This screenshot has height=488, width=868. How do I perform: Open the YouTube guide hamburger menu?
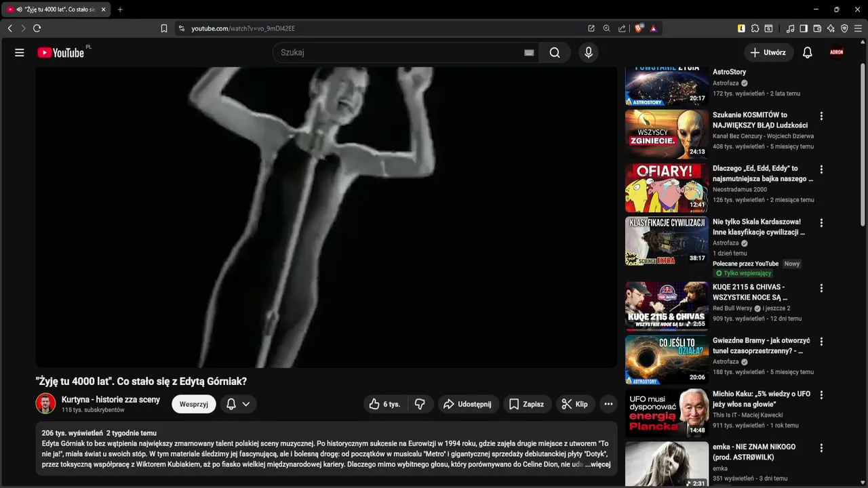(x=20, y=53)
